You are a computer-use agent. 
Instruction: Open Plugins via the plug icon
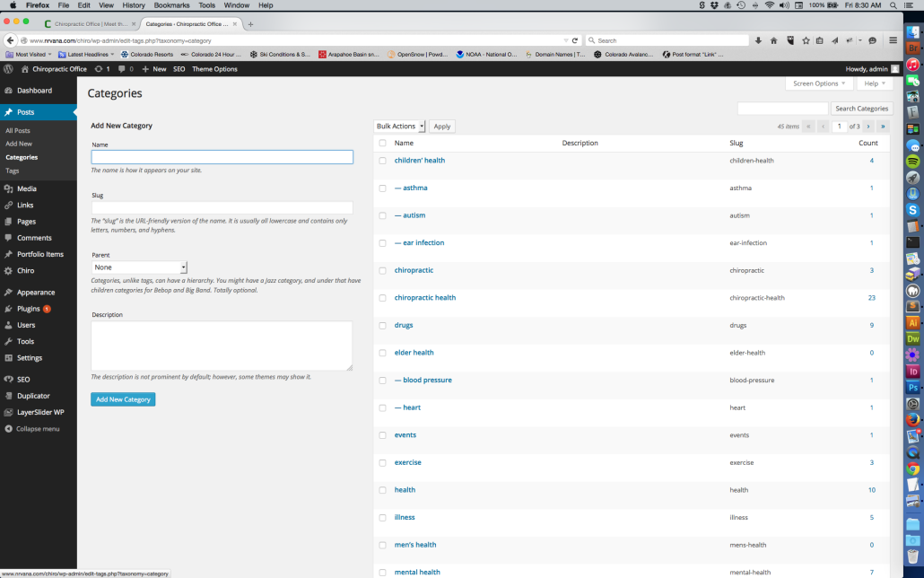pyautogui.click(x=8, y=309)
